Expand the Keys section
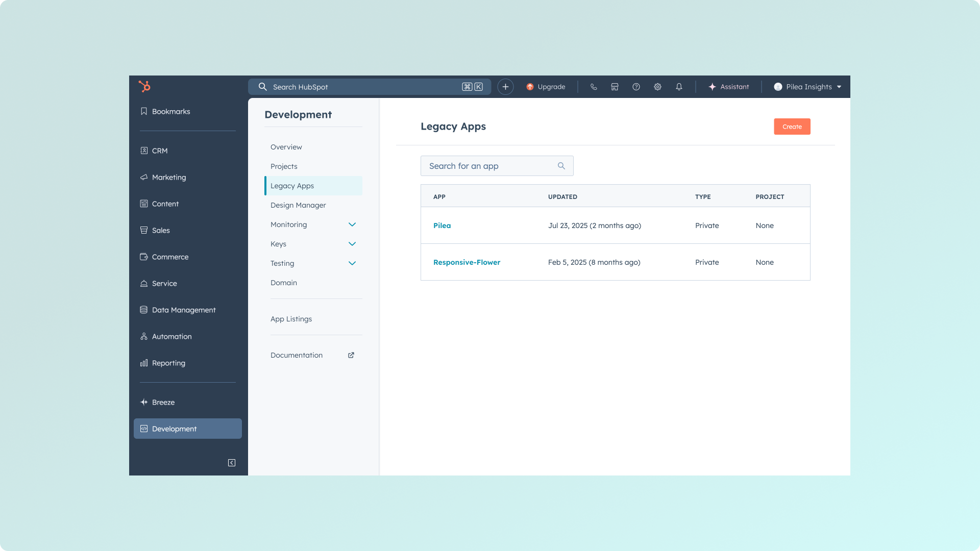The height and width of the screenshot is (551, 980). tap(352, 244)
